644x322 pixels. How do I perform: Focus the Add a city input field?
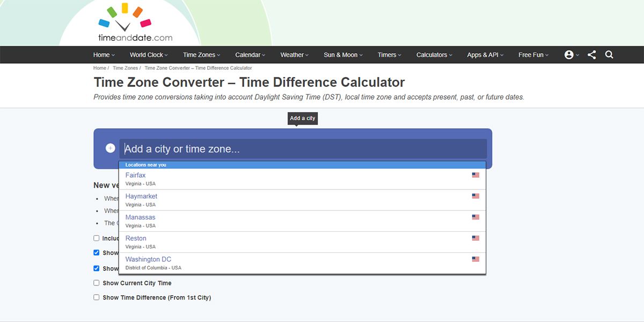pos(303,149)
